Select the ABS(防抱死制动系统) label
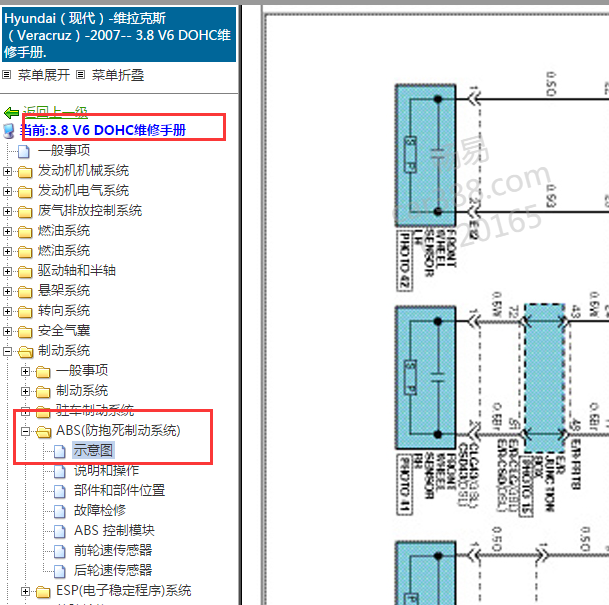Screen dimensions: 609x605 [118, 430]
